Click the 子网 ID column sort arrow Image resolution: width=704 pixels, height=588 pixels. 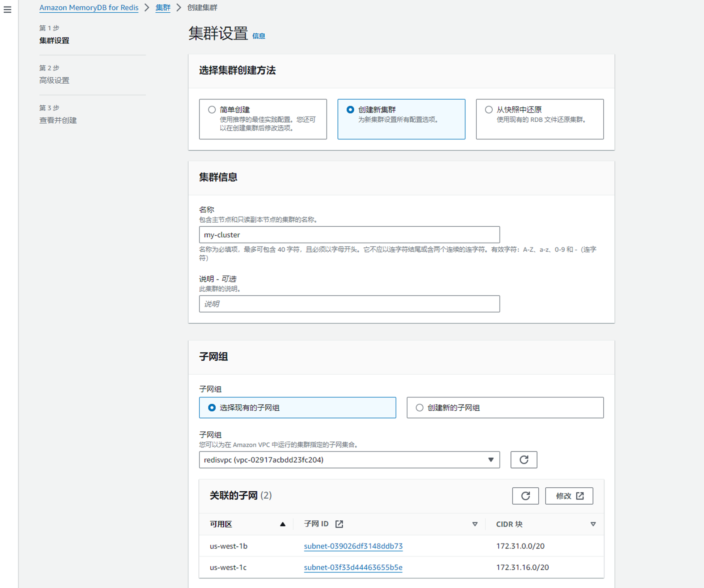click(475, 524)
